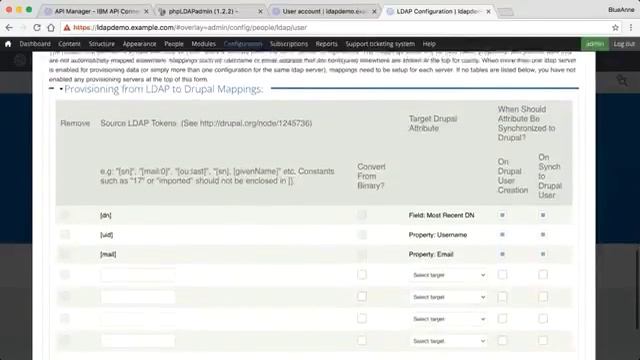Reload the page with the refresh icon

37,27
